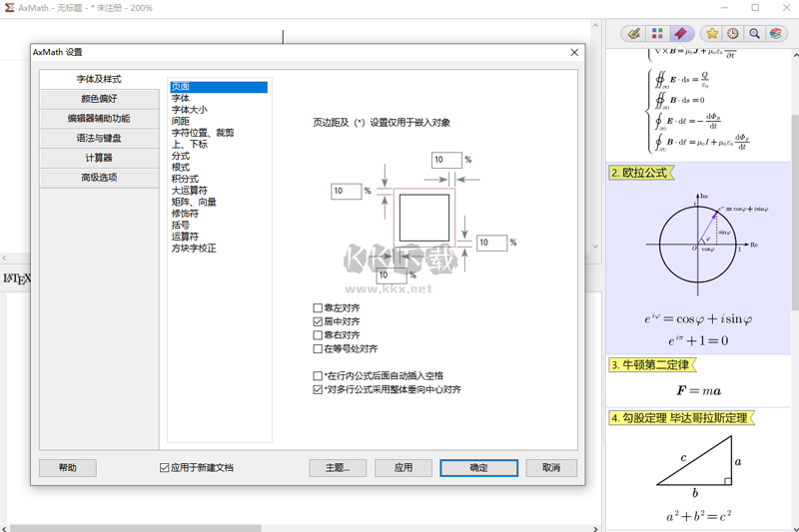Viewport: 799px width, 532px height.
Task: Open the 4. 勾股定理 毕达哥拉斯定理 section
Action: [x=679, y=417]
